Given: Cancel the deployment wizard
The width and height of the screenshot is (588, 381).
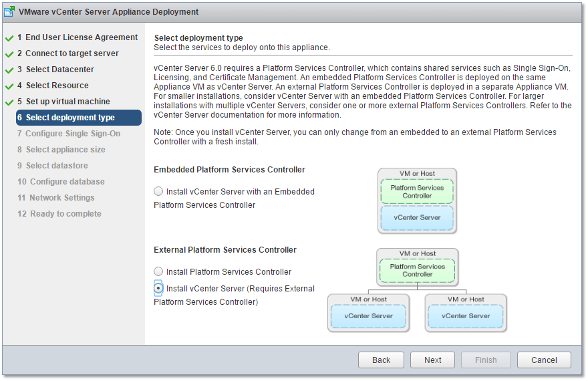Looking at the screenshot, I should tap(544, 360).
